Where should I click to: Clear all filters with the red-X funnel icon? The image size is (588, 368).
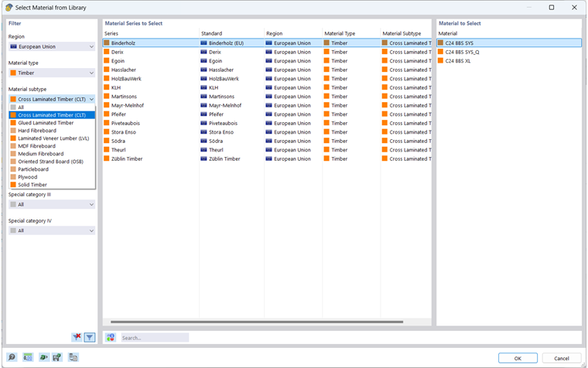(77, 337)
